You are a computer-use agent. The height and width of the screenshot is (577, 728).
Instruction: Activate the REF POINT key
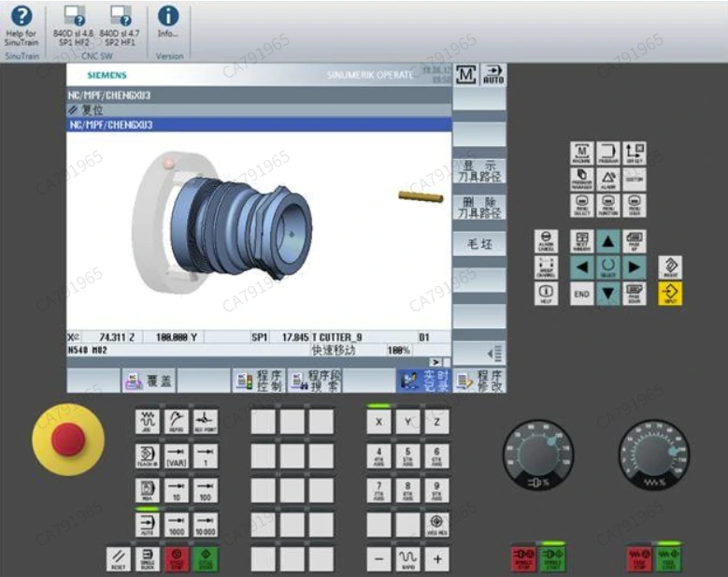point(206,422)
